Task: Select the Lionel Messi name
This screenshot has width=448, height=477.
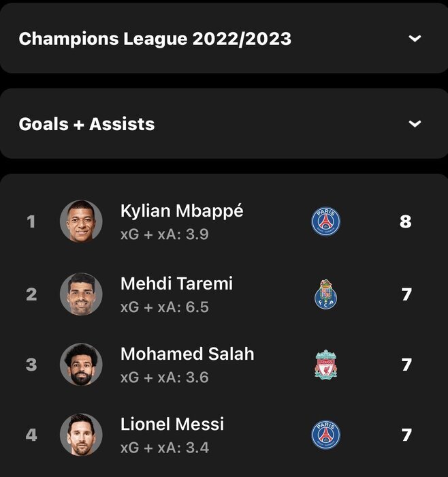Action: coord(172,424)
